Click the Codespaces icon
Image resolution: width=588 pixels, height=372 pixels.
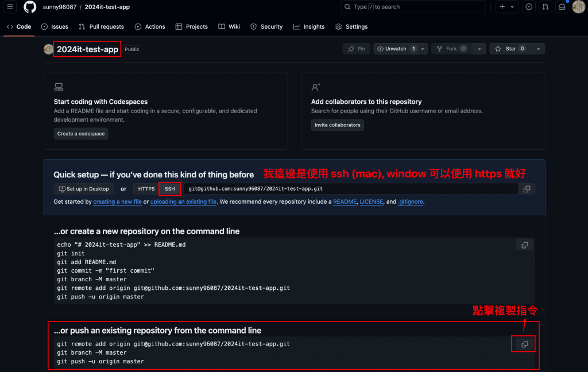tap(59, 87)
